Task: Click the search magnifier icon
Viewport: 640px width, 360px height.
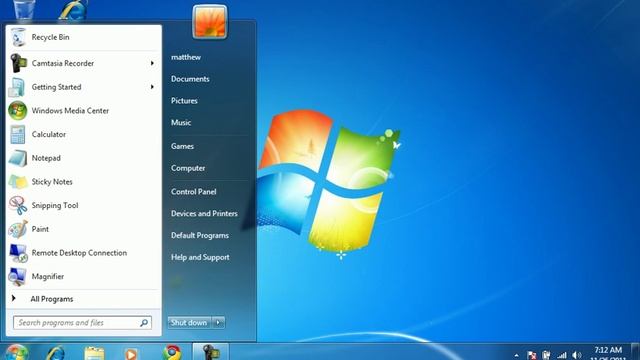Action: coord(144,323)
